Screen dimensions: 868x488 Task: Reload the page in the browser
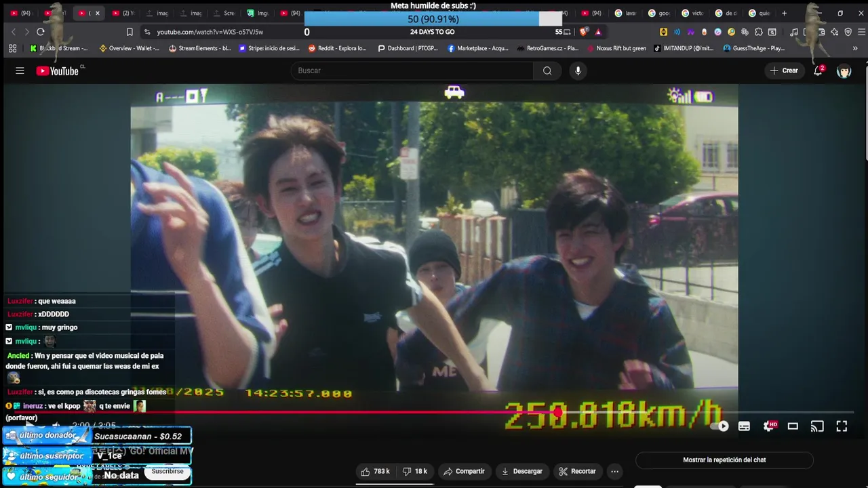[x=41, y=32]
